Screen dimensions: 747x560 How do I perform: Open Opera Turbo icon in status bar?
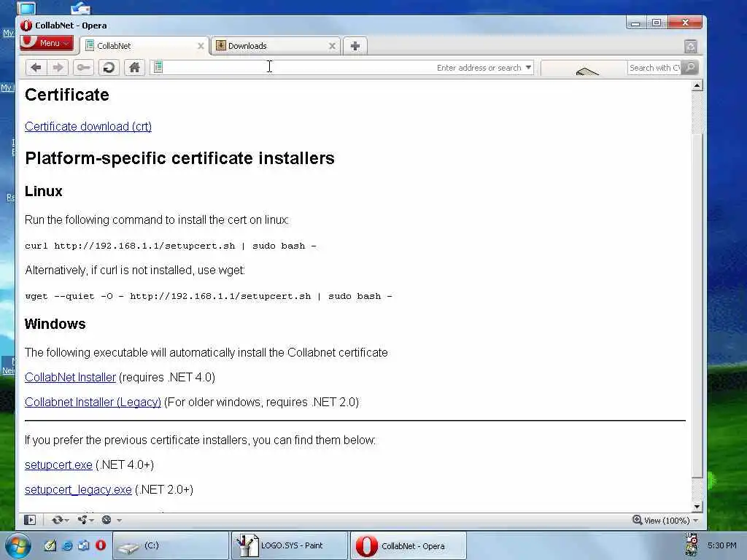point(107,520)
